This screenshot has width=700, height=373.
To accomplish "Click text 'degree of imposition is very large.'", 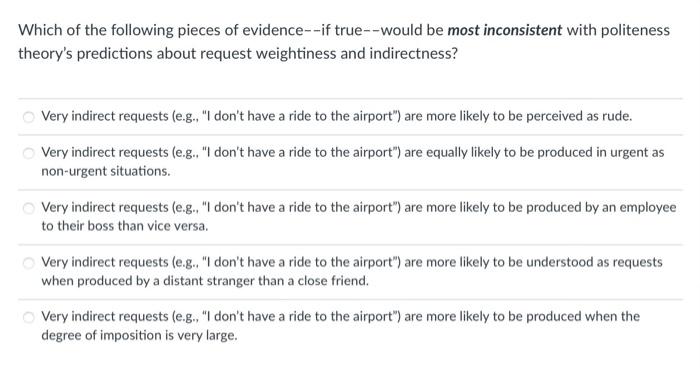I will [x=139, y=335].
